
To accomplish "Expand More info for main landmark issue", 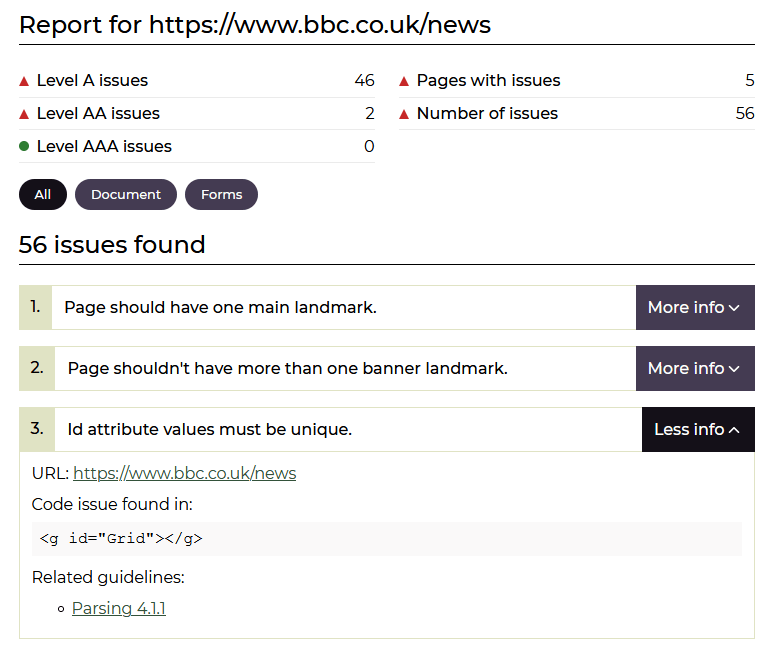I will tap(695, 307).
